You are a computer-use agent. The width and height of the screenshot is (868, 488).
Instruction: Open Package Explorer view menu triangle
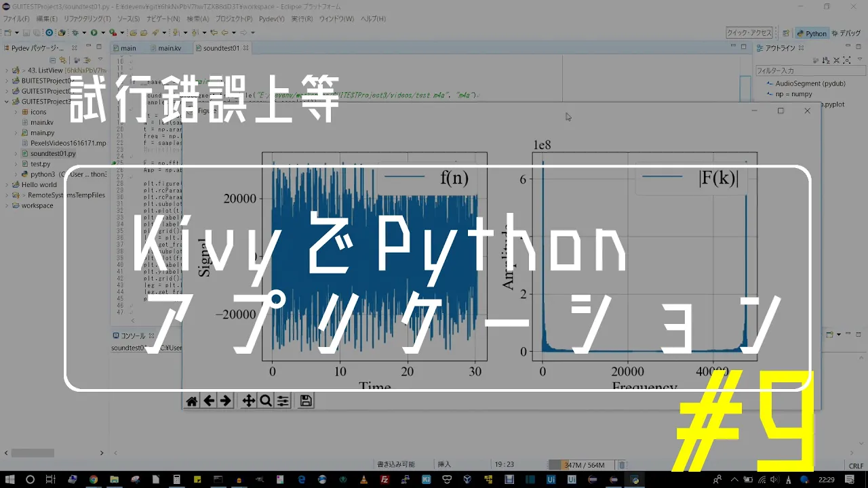pos(100,60)
